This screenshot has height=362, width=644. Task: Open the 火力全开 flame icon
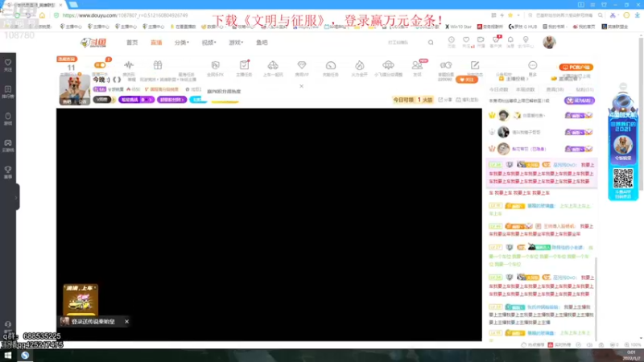pyautogui.click(x=359, y=65)
